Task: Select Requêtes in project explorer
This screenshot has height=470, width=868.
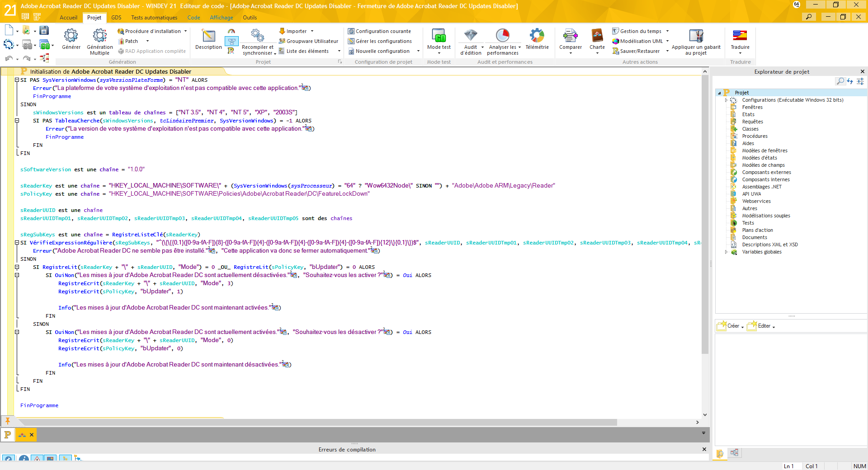Action: (752, 122)
